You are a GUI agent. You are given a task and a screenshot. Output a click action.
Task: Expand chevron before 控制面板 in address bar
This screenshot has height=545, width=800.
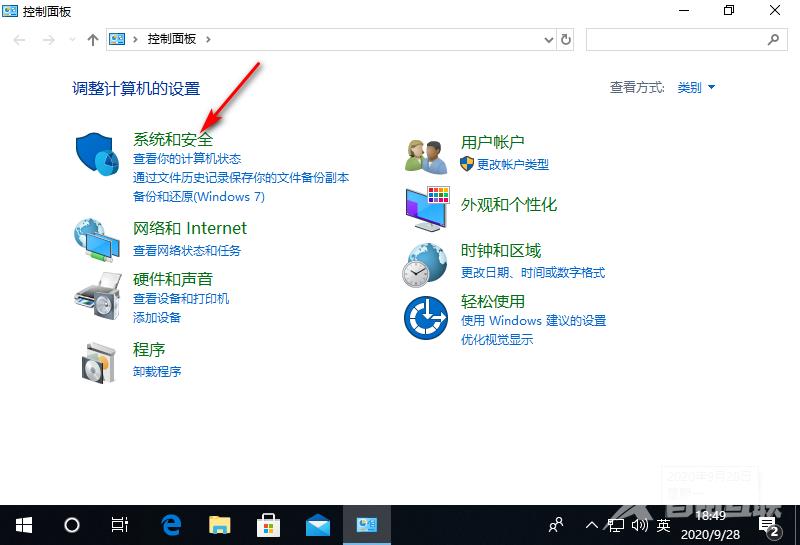(x=135, y=39)
